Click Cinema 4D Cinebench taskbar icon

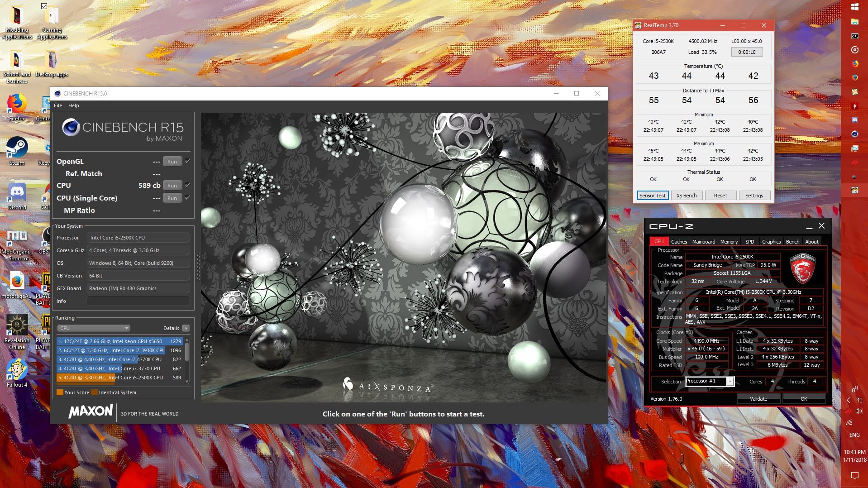pos(854,134)
